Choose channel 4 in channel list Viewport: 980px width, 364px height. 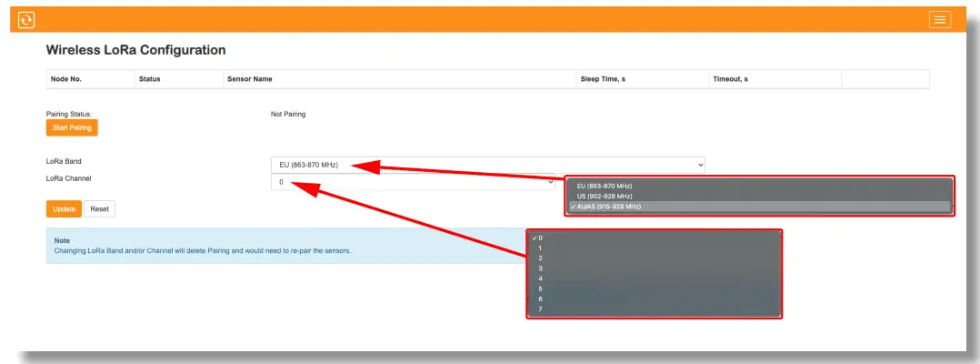coord(655,278)
